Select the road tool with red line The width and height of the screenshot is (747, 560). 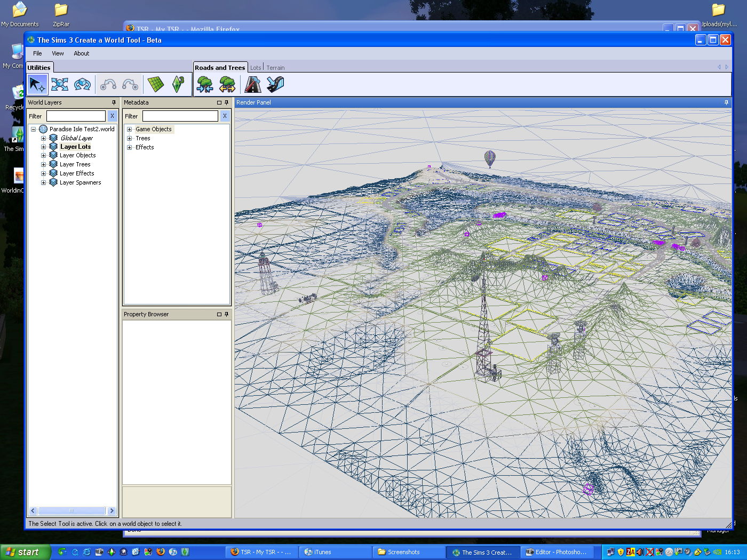[253, 84]
